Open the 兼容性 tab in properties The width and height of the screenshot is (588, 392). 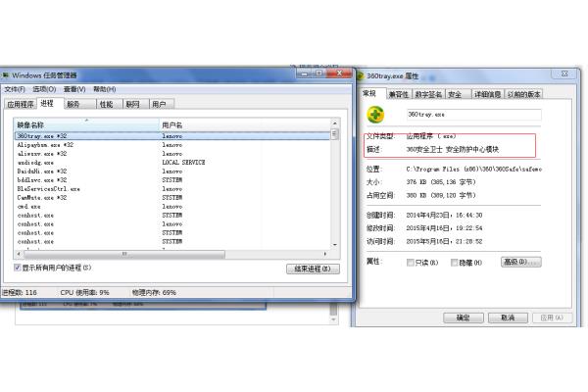(399, 94)
